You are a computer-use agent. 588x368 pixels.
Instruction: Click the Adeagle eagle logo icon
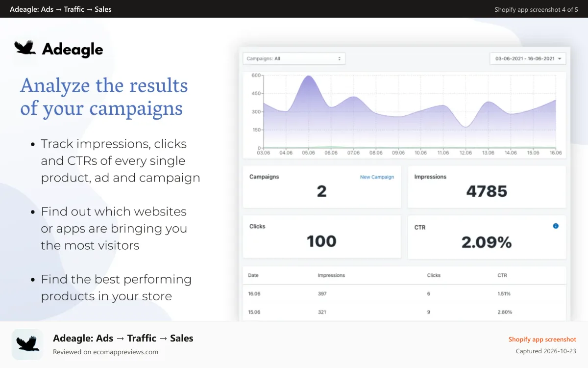point(25,48)
